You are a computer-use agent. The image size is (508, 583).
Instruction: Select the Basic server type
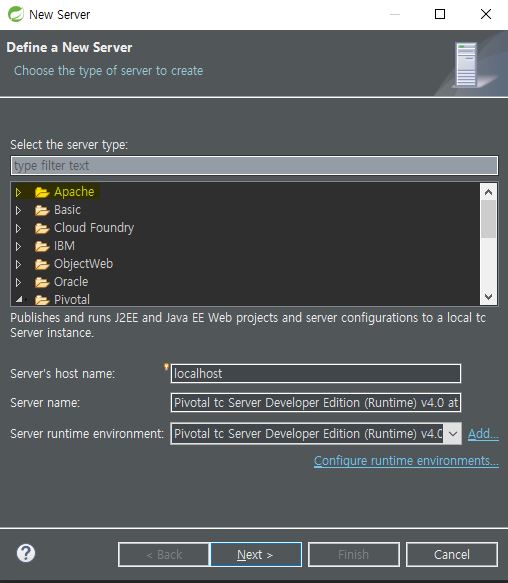[67, 210]
